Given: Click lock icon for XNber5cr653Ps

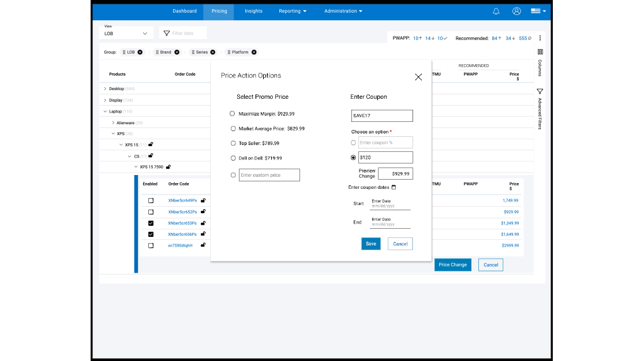Looking at the screenshot, I should click(x=203, y=223).
